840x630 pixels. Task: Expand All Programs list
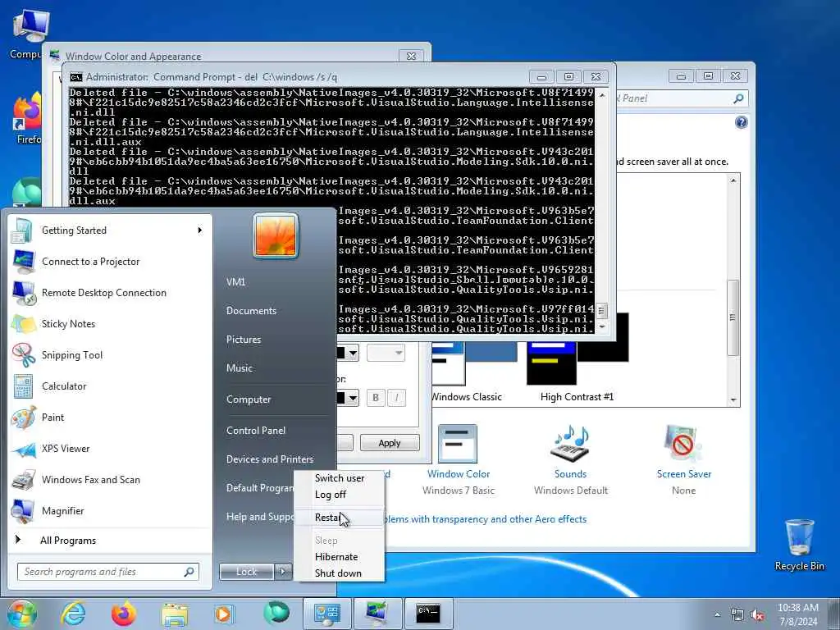point(110,540)
